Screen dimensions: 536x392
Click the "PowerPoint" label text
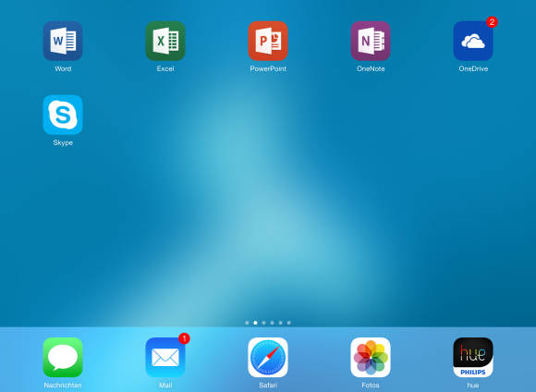pyautogui.click(x=268, y=68)
